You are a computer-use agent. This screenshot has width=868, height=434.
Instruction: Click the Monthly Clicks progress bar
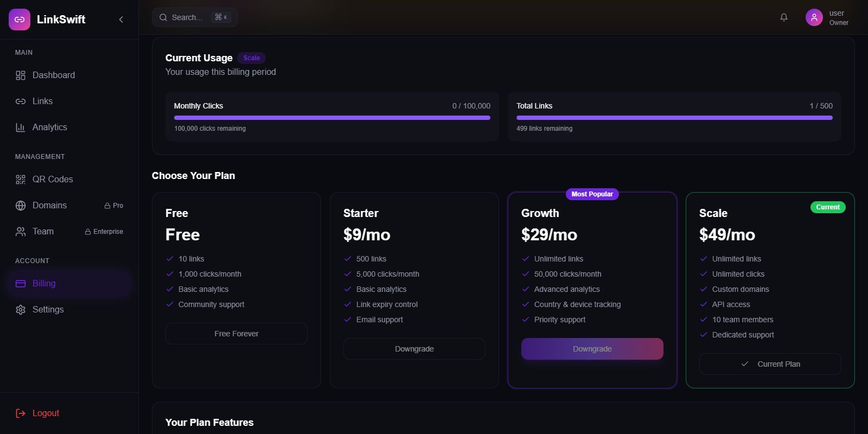[332, 118]
